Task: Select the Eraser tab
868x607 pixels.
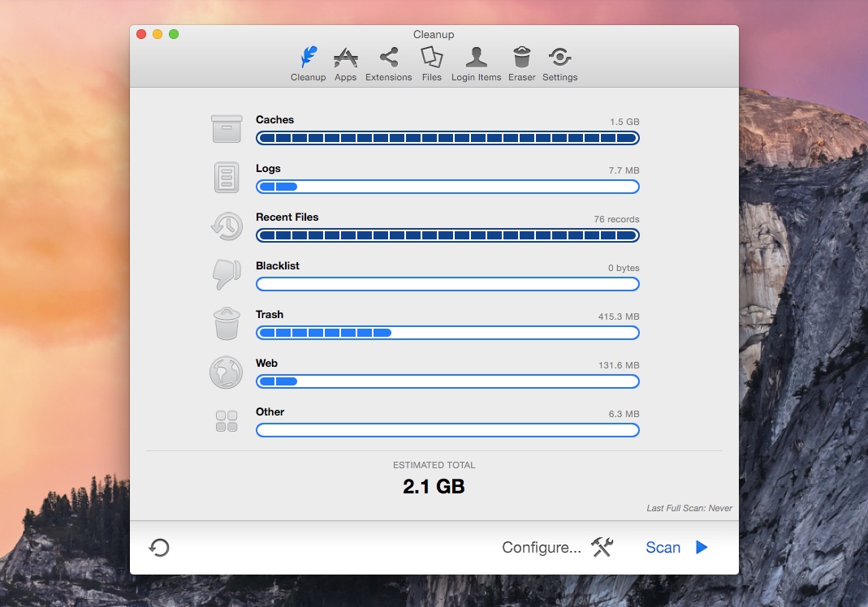Action: pyautogui.click(x=521, y=64)
